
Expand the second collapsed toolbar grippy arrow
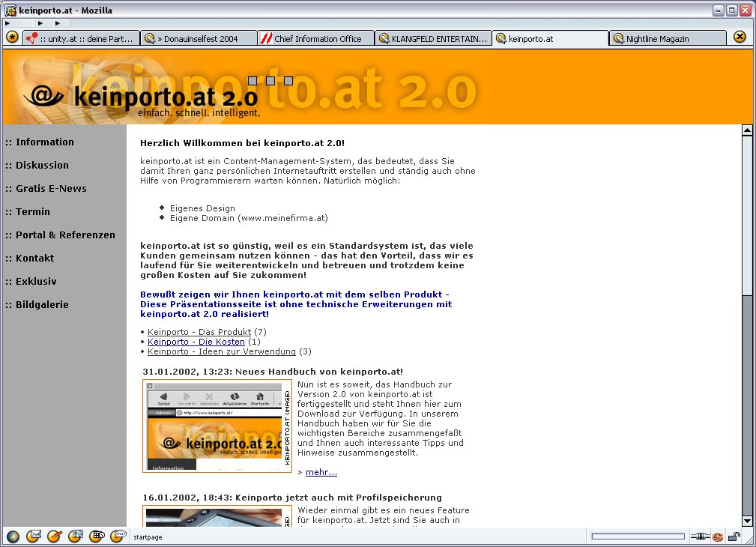[40, 23]
